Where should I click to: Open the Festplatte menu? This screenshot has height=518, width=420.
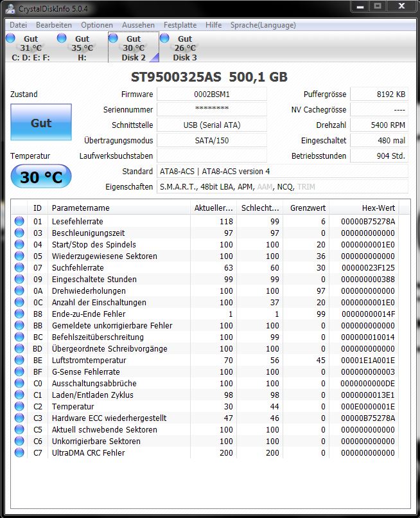pos(180,25)
